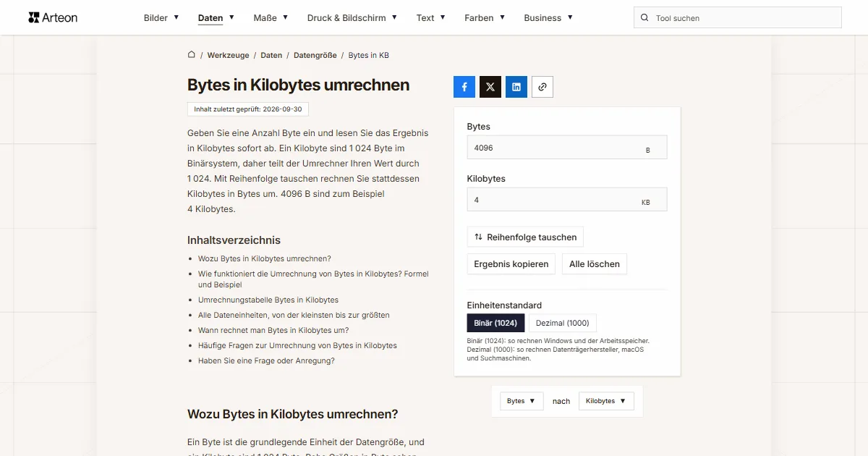Open the Bytes source unit dropdown
This screenshot has height=456, width=868.
[x=522, y=401]
